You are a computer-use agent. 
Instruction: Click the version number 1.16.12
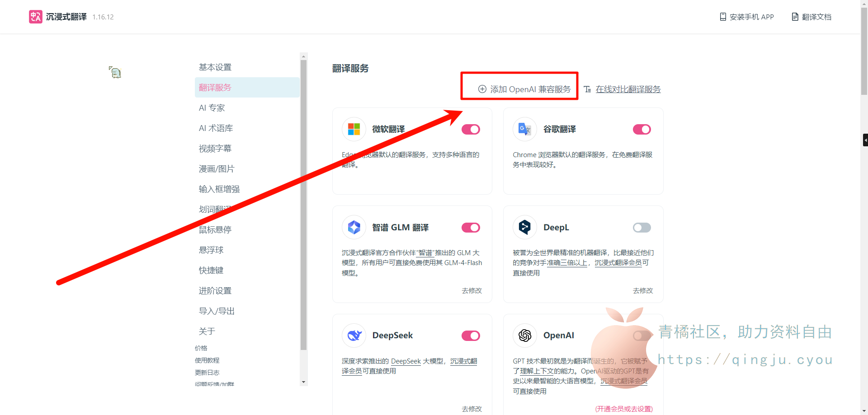coord(103,17)
